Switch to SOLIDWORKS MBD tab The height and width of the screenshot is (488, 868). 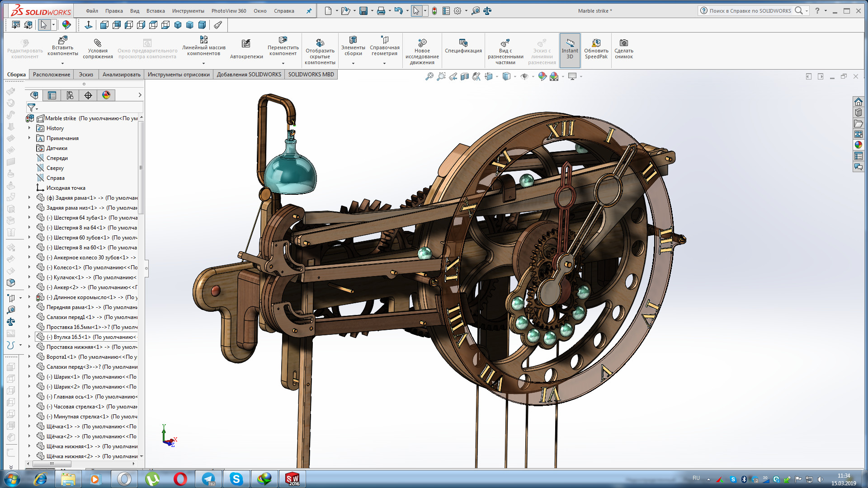tap(311, 75)
